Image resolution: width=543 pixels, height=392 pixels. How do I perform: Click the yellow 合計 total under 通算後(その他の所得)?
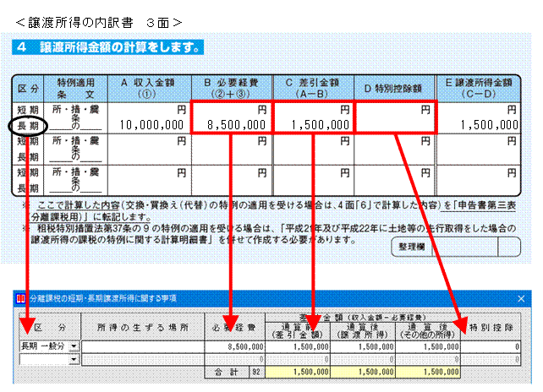[x=428, y=372]
